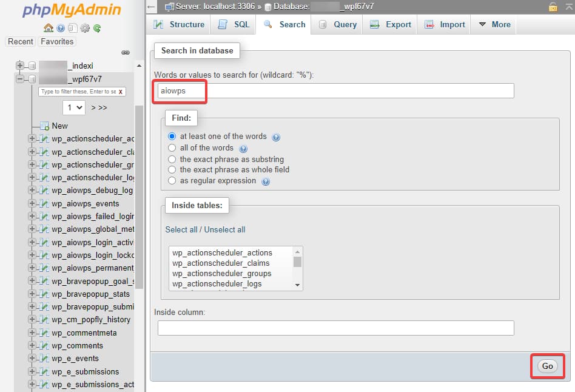This screenshot has width=575, height=392.
Task: Expand the wp_commentmeta table node
Action: (32, 333)
